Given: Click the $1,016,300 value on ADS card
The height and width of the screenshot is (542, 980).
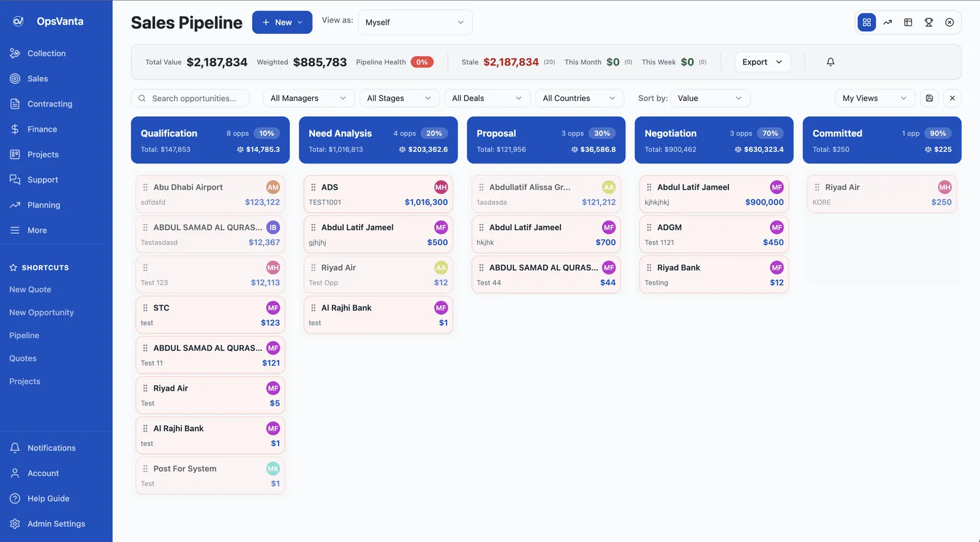Looking at the screenshot, I should coord(426,202).
